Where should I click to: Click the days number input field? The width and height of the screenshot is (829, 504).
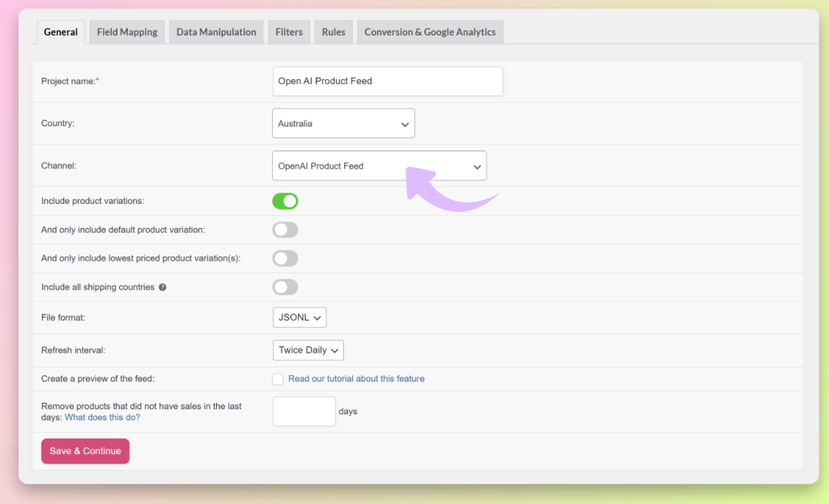pyautogui.click(x=304, y=411)
